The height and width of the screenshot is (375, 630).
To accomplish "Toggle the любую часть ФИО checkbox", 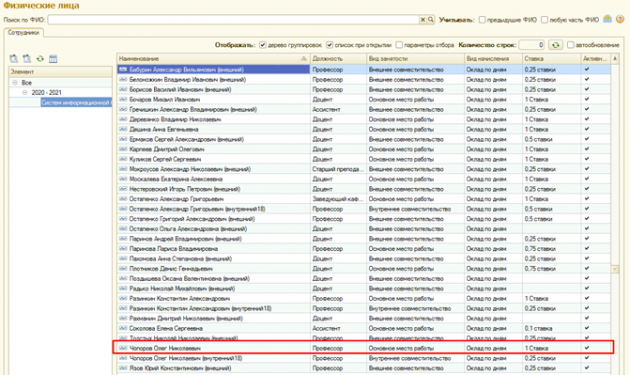I will pyautogui.click(x=544, y=20).
